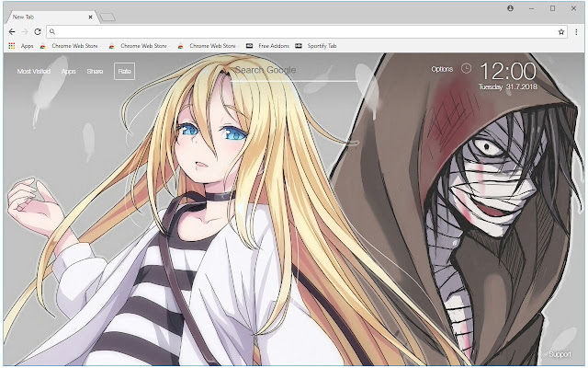Image resolution: width=588 pixels, height=368 pixels.
Task: Focus the Search Google box
Action: point(294,71)
